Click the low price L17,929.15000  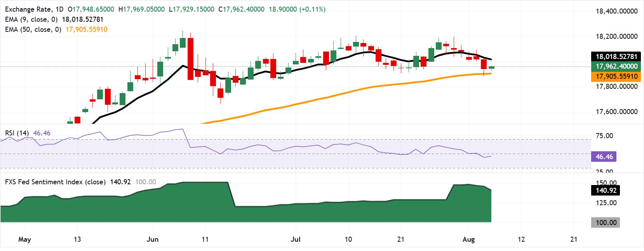pyautogui.click(x=191, y=9)
